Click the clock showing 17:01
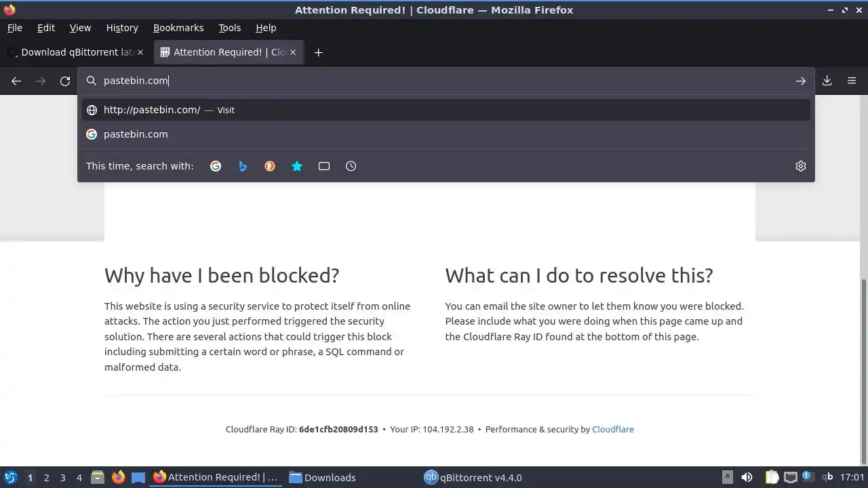Screen dimensions: 868x488 852,477
